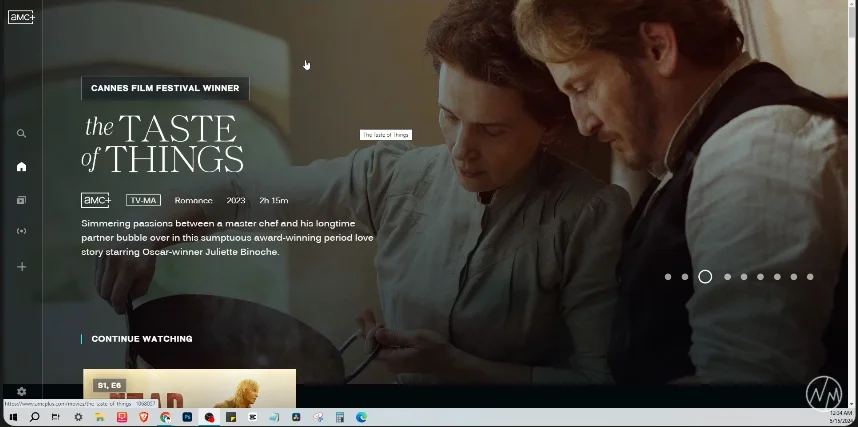The width and height of the screenshot is (858, 427).
Task: Select the ninth carousel slide dot
Action: click(810, 277)
